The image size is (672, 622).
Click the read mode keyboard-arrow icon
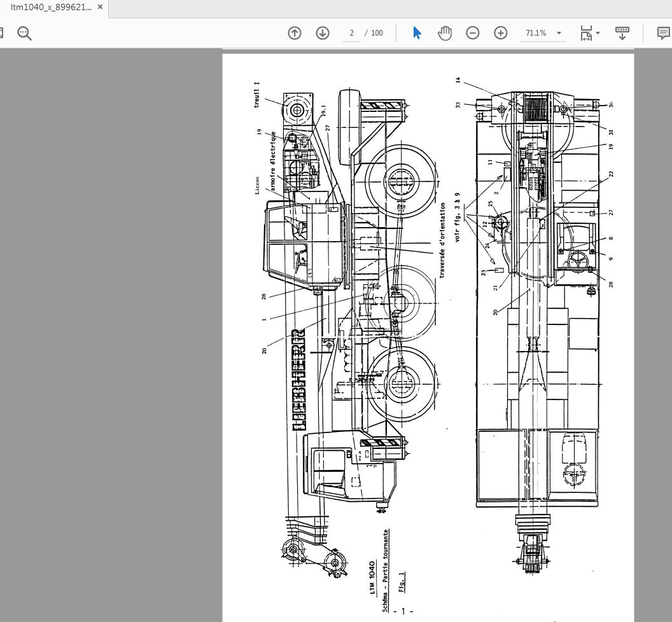pos(622,33)
